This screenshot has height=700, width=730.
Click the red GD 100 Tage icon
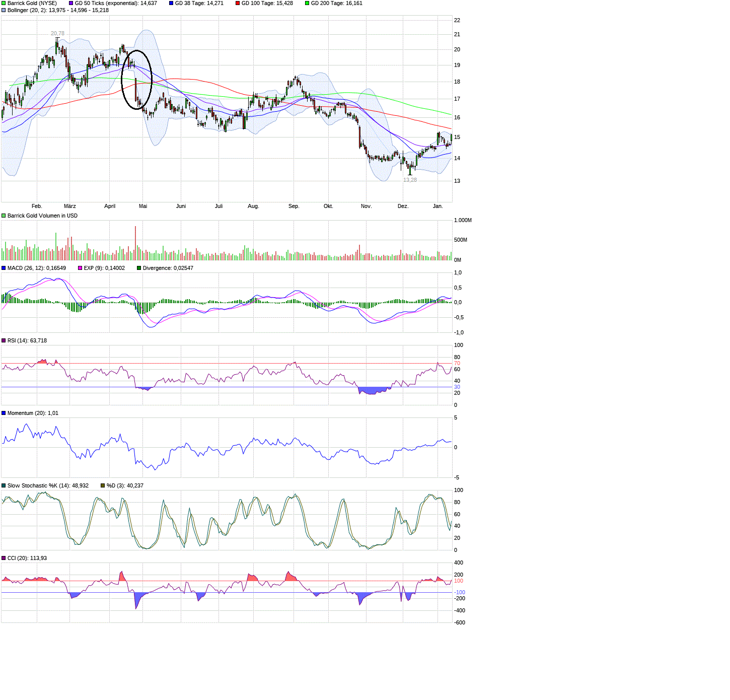tap(238, 4)
